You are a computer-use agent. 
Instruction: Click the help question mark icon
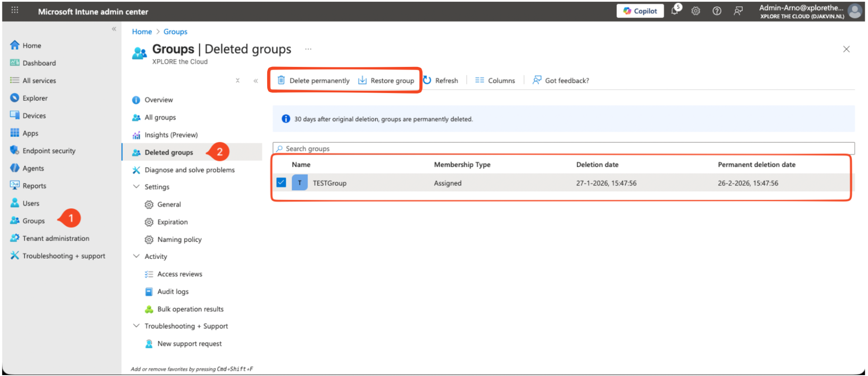[717, 11]
